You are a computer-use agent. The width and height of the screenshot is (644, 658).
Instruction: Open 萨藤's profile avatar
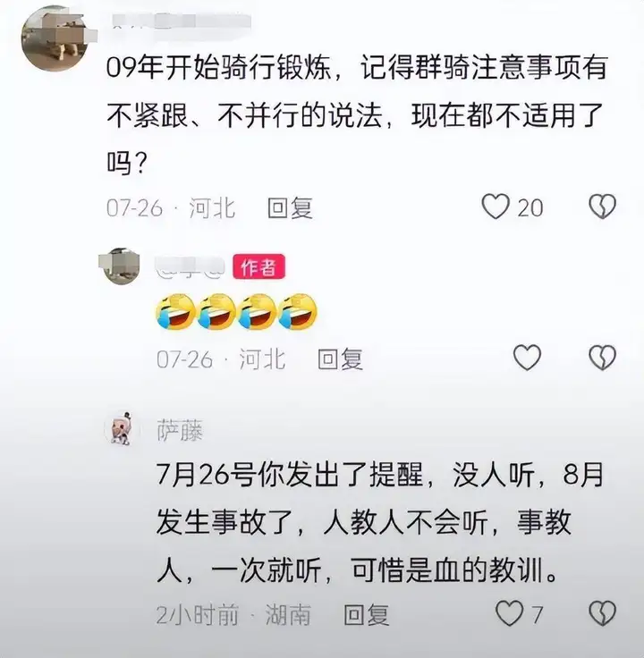coord(122,428)
